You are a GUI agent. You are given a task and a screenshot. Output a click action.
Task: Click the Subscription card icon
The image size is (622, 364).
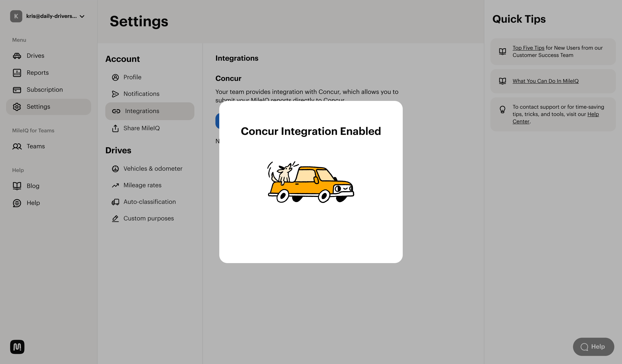point(17,90)
